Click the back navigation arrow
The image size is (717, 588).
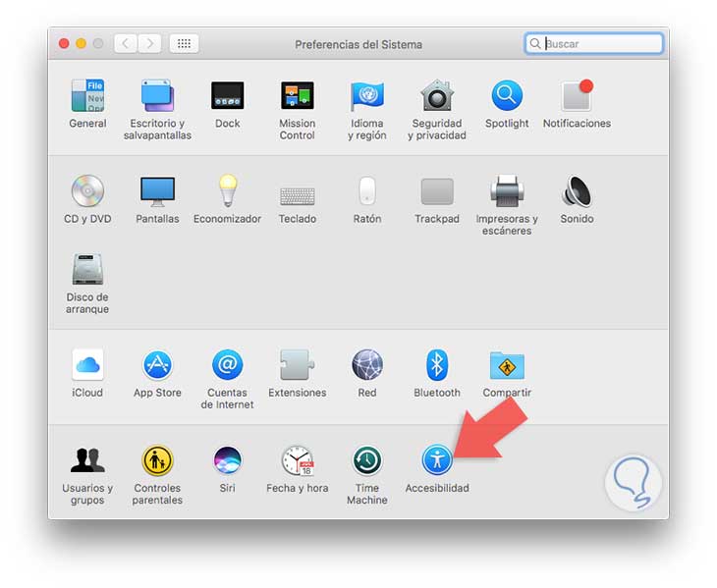tap(126, 44)
